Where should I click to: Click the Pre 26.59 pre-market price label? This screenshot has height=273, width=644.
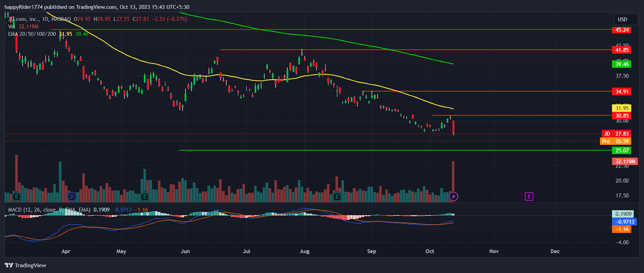[x=616, y=141]
